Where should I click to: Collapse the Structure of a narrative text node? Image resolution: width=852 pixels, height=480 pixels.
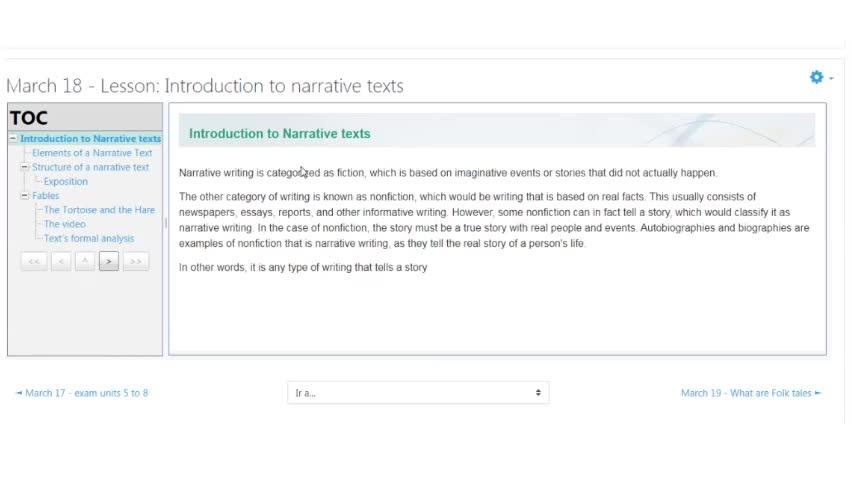point(25,167)
